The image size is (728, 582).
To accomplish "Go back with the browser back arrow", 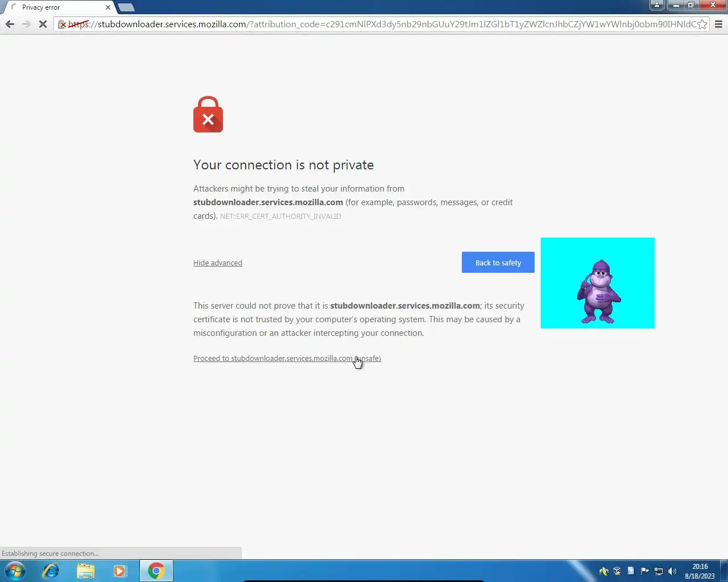I will 10,24.
